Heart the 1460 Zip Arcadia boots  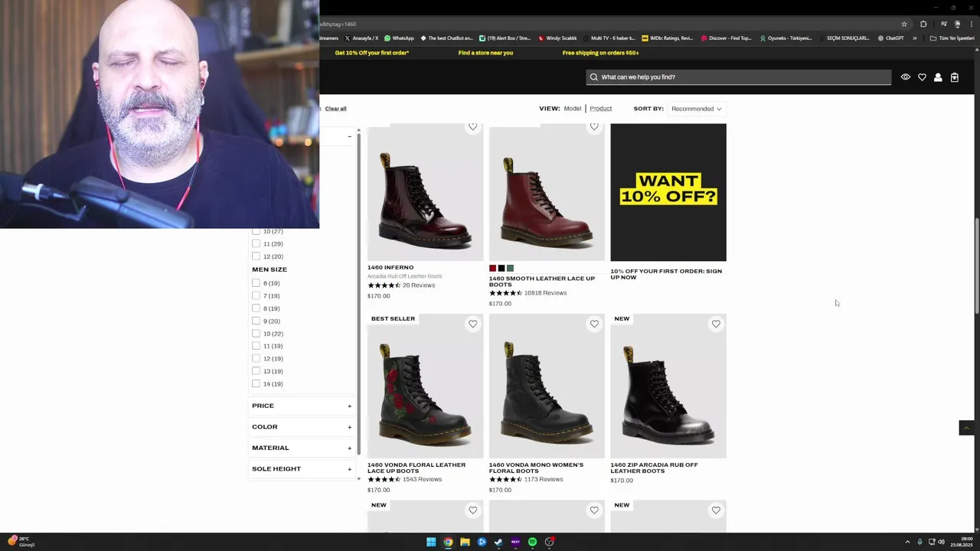716,324
